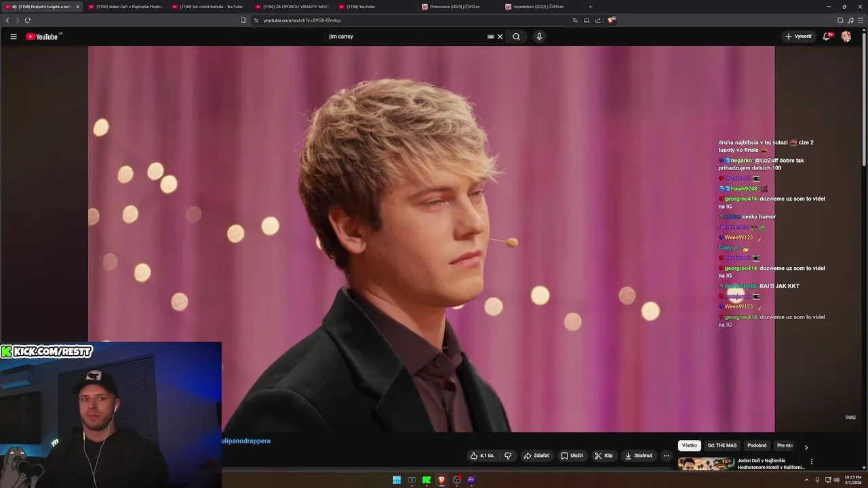Image resolution: width=868 pixels, height=488 pixels.
Task: Translate this page icon in address bar
Action: pyautogui.click(x=575, y=20)
